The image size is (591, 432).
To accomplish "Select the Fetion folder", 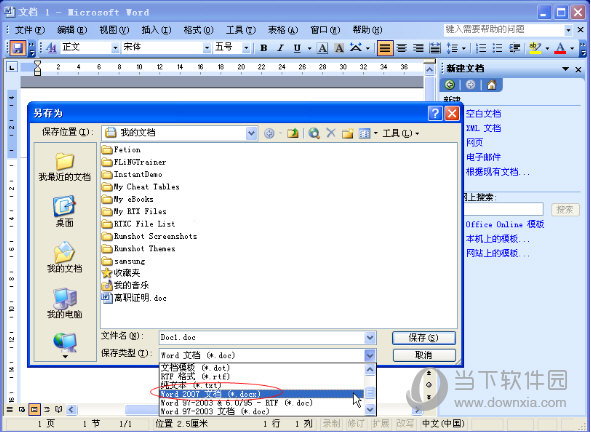I will click(121, 150).
